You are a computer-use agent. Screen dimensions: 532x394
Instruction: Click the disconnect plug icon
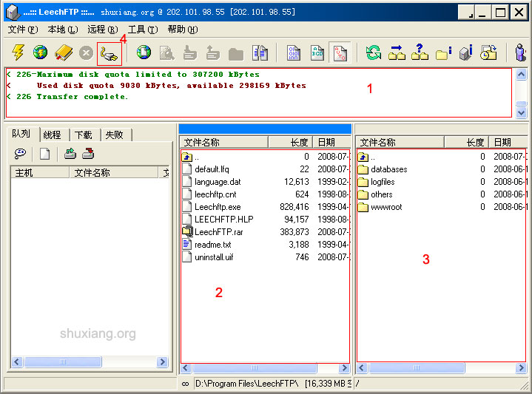110,54
